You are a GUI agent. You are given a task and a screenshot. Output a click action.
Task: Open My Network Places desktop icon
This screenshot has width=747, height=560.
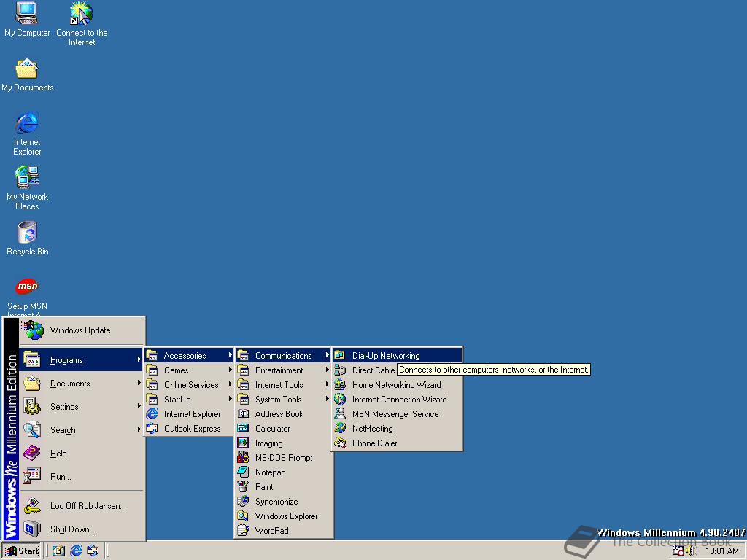click(x=27, y=188)
